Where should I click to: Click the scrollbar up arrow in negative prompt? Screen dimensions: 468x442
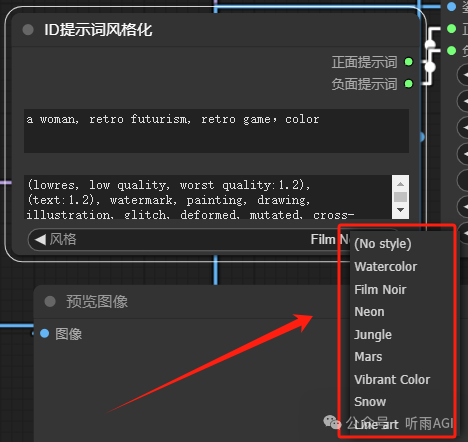[400, 184]
